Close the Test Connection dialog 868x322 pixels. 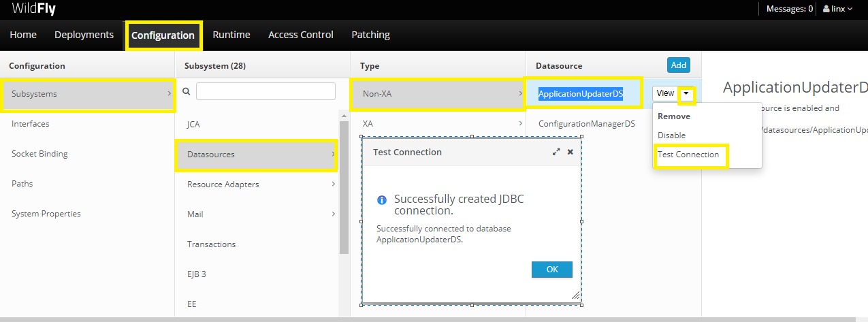click(570, 152)
